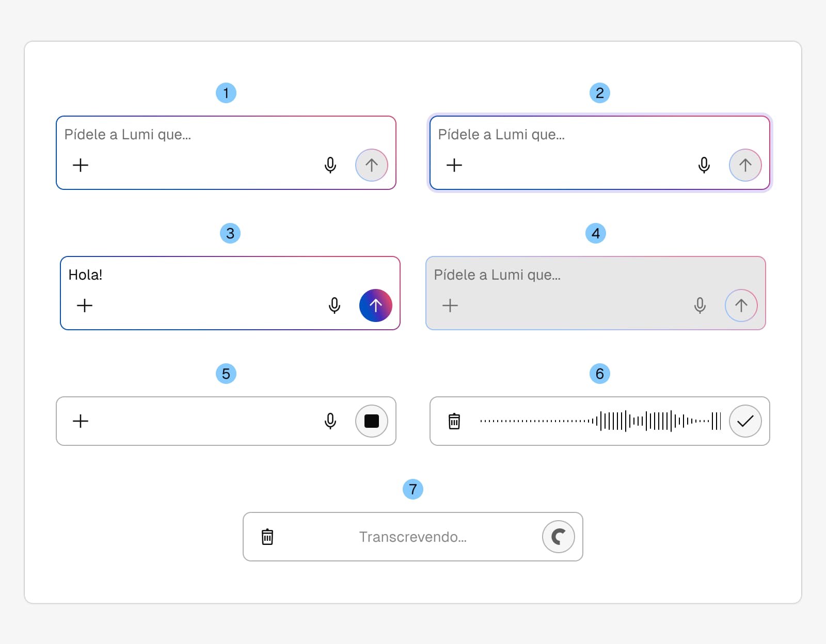Click the plus icon in variant 1
Image resolution: width=826 pixels, height=644 pixels.
81,165
